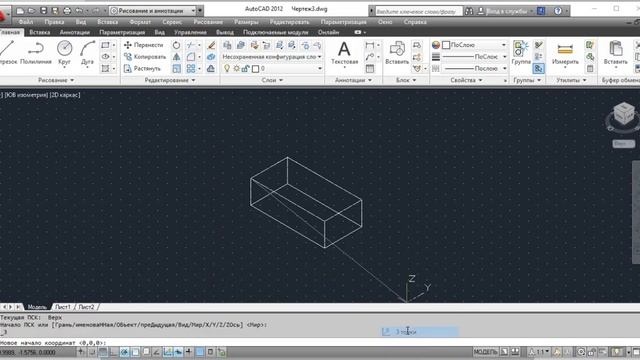This screenshot has width=640, height=360.
Task: Expand the Редактирование panel
Action: click(x=170, y=80)
